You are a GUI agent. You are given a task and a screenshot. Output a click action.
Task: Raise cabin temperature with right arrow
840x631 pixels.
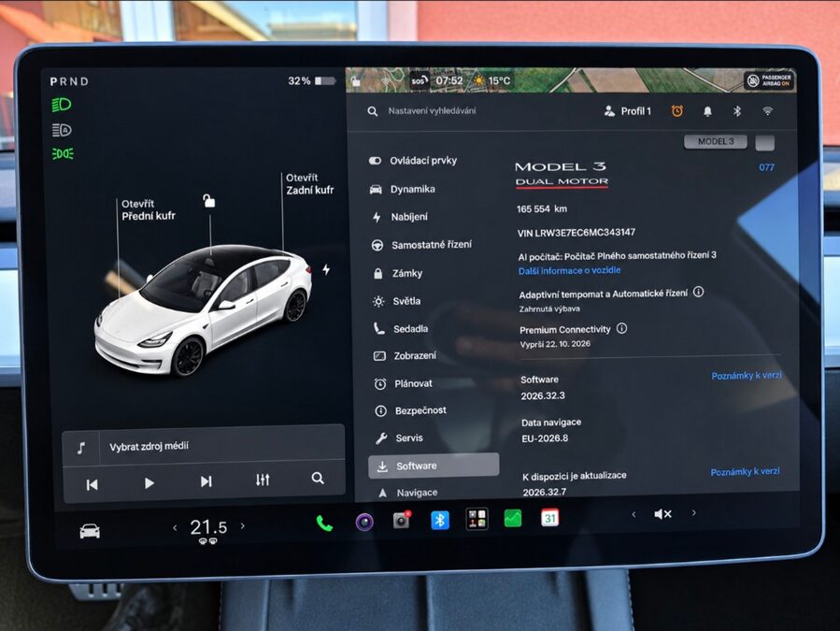tap(243, 526)
